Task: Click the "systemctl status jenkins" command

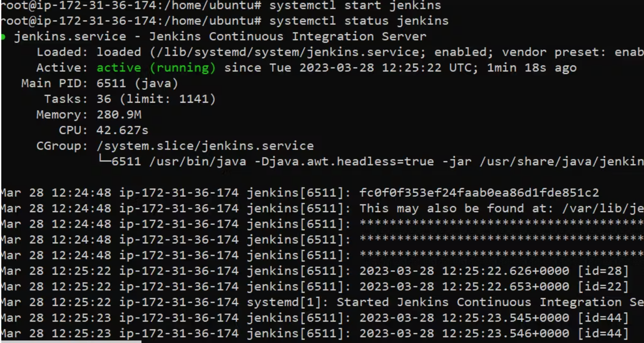Action: (359, 21)
